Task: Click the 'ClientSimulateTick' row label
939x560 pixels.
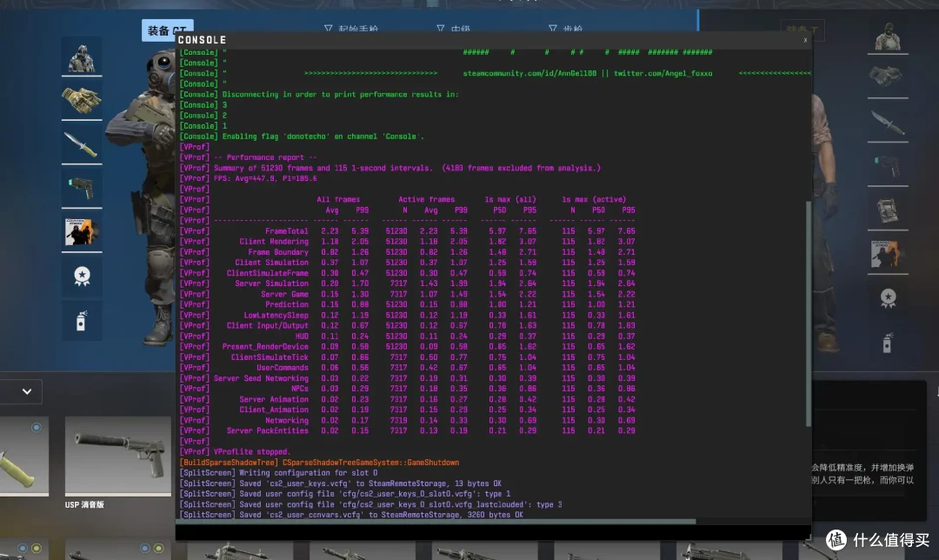Action: click(x=270, y=357)
